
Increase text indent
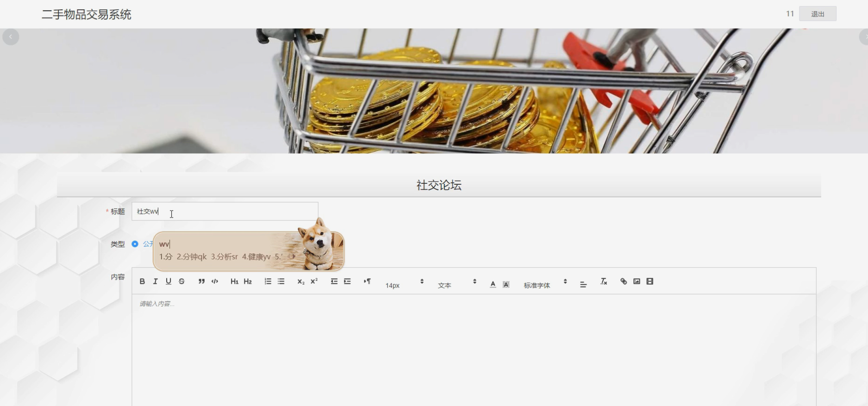[347, 281]
